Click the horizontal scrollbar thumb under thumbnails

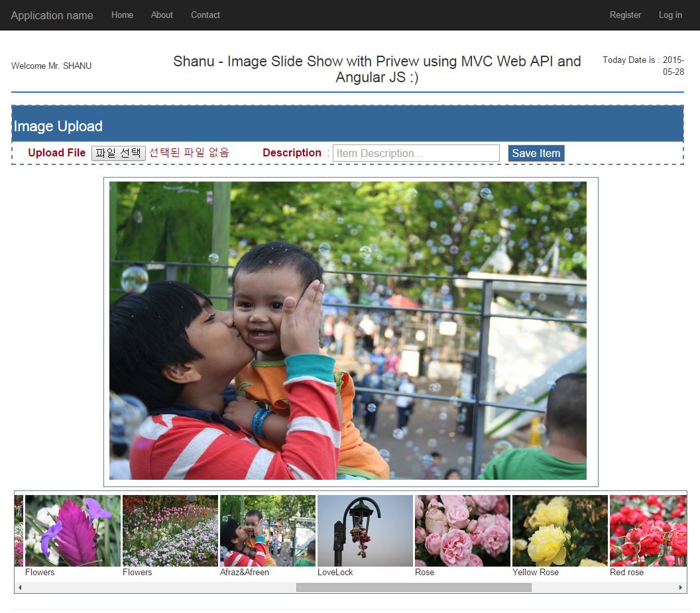pyautogui.click(x=414, y=588)
